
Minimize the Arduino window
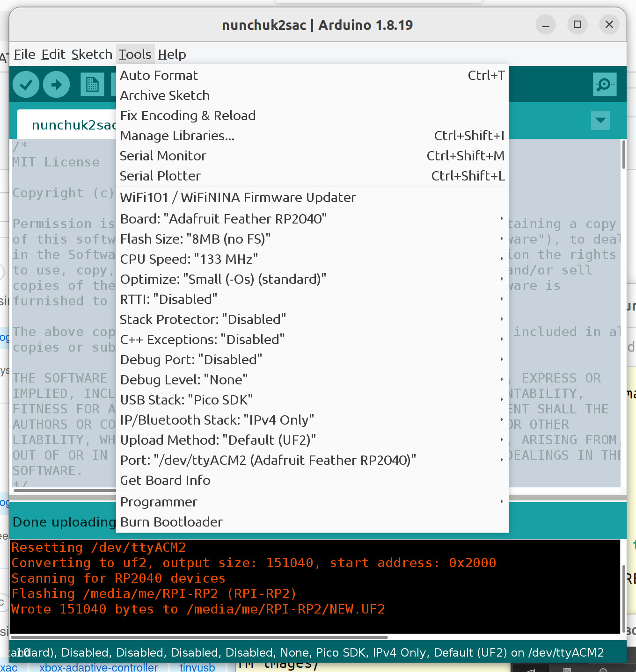546,25
